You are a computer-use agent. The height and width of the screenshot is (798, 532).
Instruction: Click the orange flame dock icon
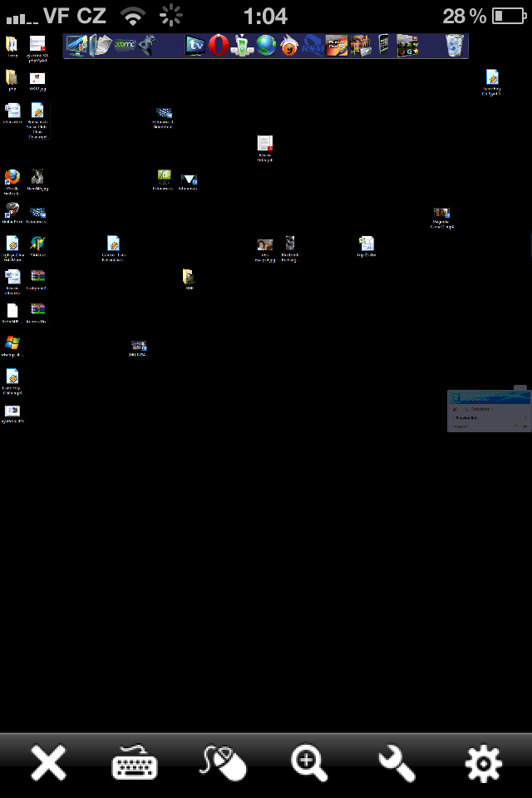click(289, 45)
